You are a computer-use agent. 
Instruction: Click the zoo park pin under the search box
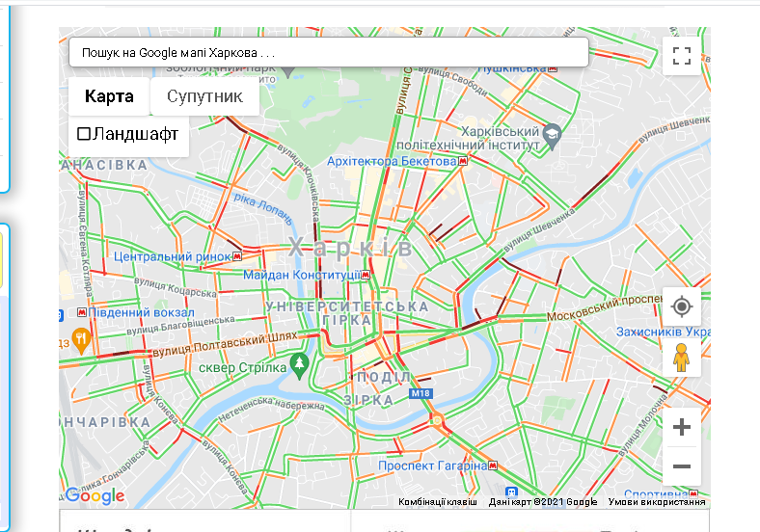[x=288, y=71]
